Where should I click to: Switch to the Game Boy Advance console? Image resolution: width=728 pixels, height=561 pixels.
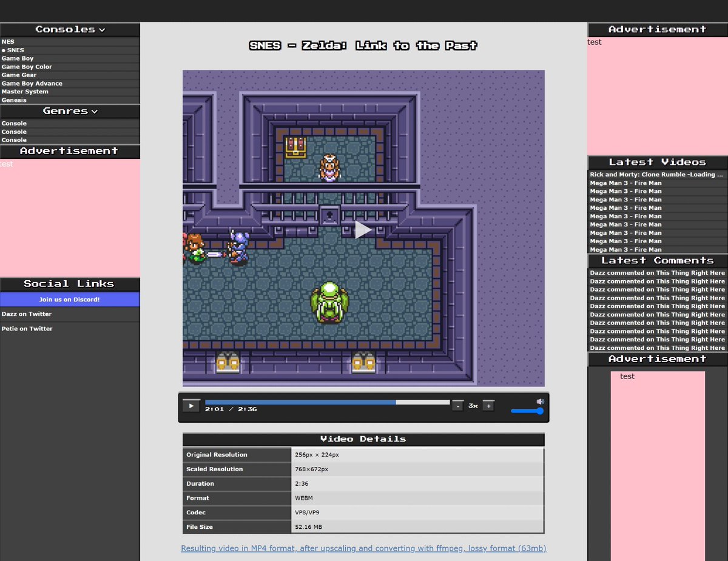tap(32, 83)
